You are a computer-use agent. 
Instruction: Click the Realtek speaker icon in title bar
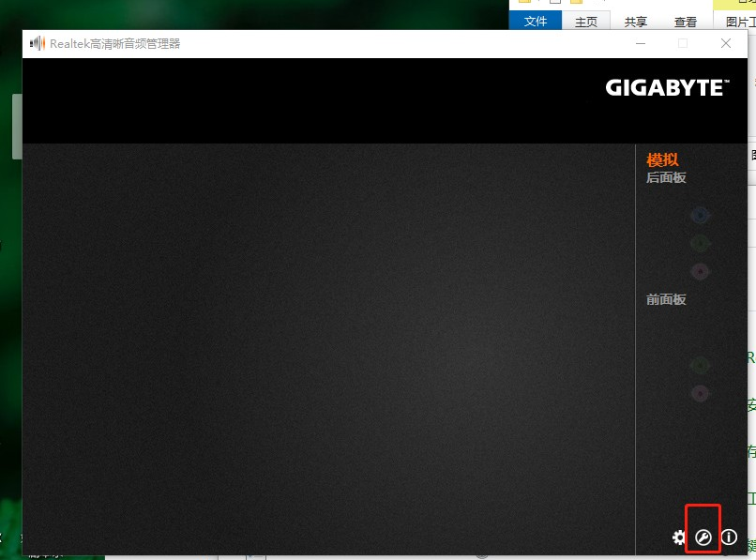38,43
